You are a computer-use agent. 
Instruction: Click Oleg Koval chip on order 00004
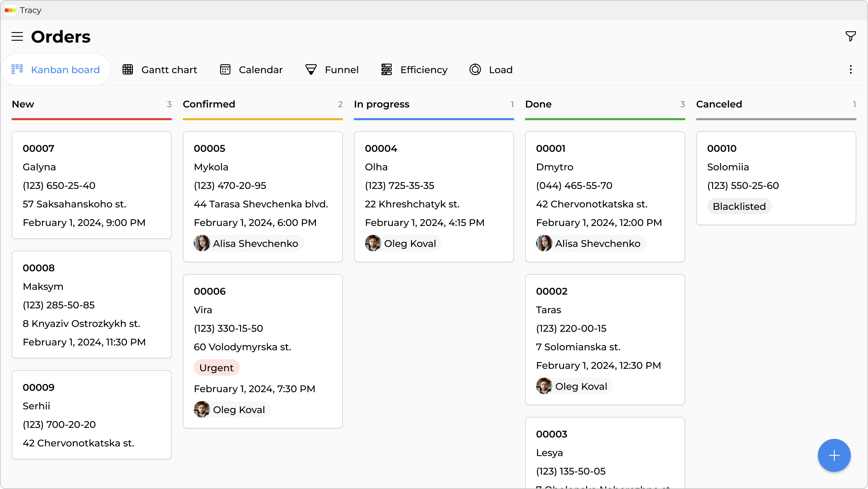coord(402,243)
